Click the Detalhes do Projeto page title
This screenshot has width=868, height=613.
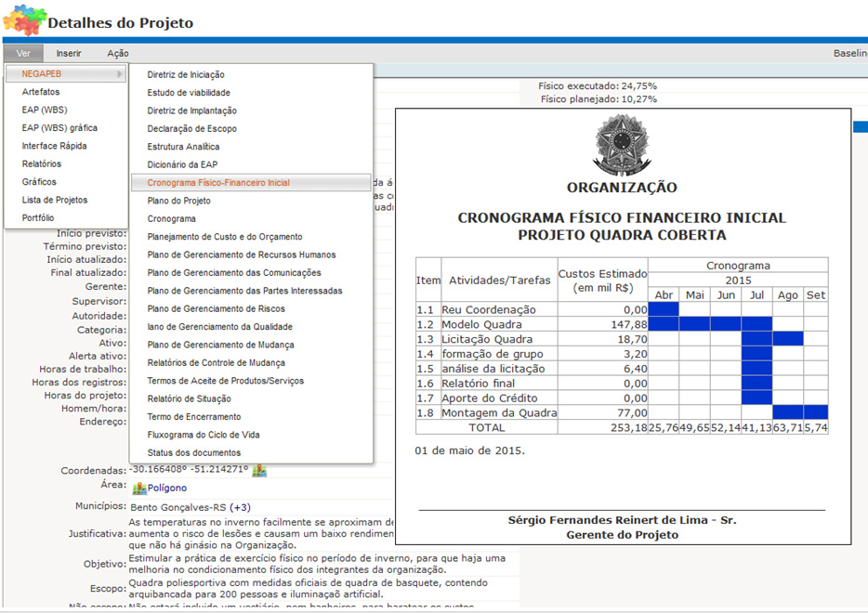pos(121,22)
